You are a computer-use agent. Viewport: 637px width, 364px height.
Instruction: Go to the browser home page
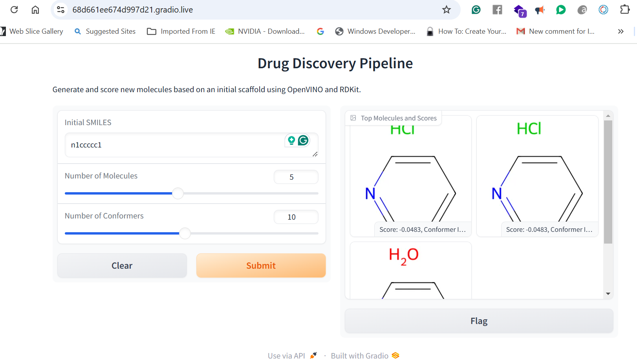click(35, 9)
